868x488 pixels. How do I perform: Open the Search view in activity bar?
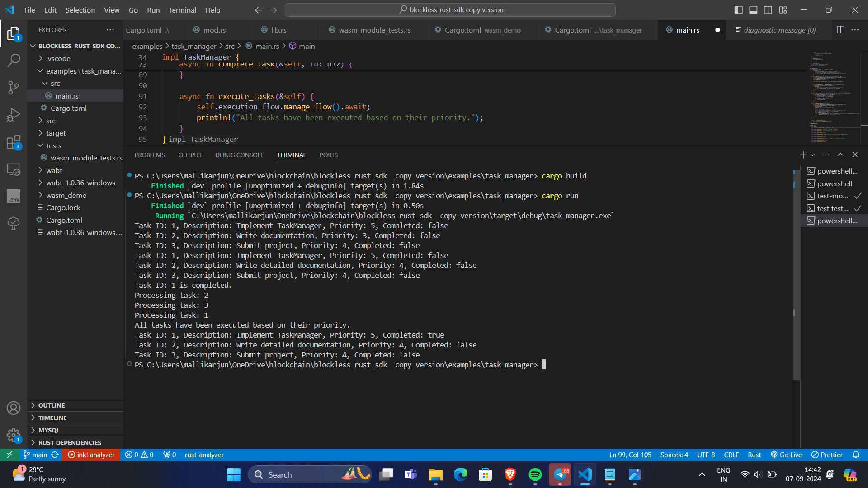pyautogui.click(x=14, y=60)
